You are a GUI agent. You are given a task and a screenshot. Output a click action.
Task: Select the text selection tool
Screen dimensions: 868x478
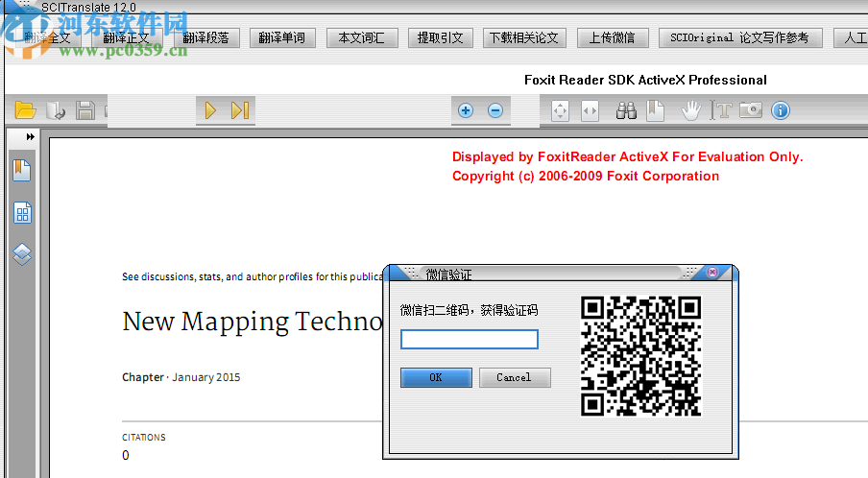[x=721, y=110]
